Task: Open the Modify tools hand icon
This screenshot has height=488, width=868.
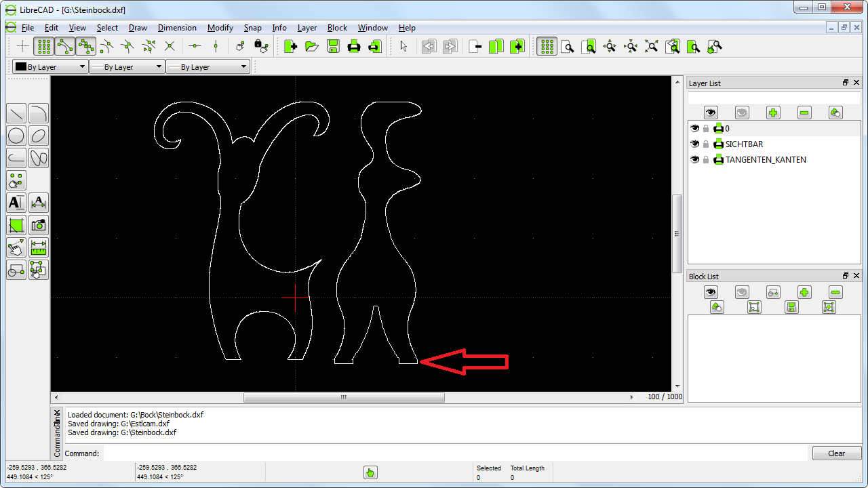Action: click(x=16, y=247)
